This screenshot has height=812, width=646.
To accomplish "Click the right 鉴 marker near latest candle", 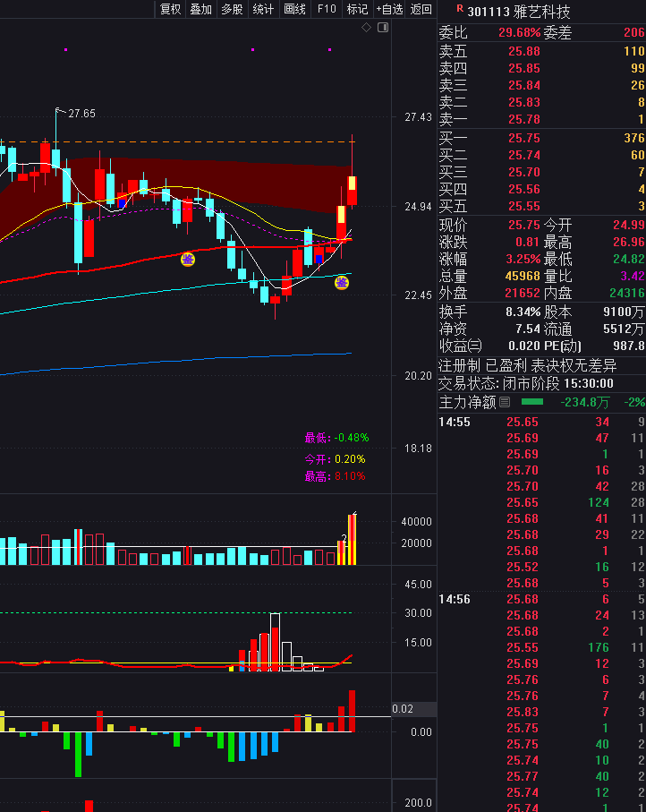I will pyautogui.click(x=342, y=283).
